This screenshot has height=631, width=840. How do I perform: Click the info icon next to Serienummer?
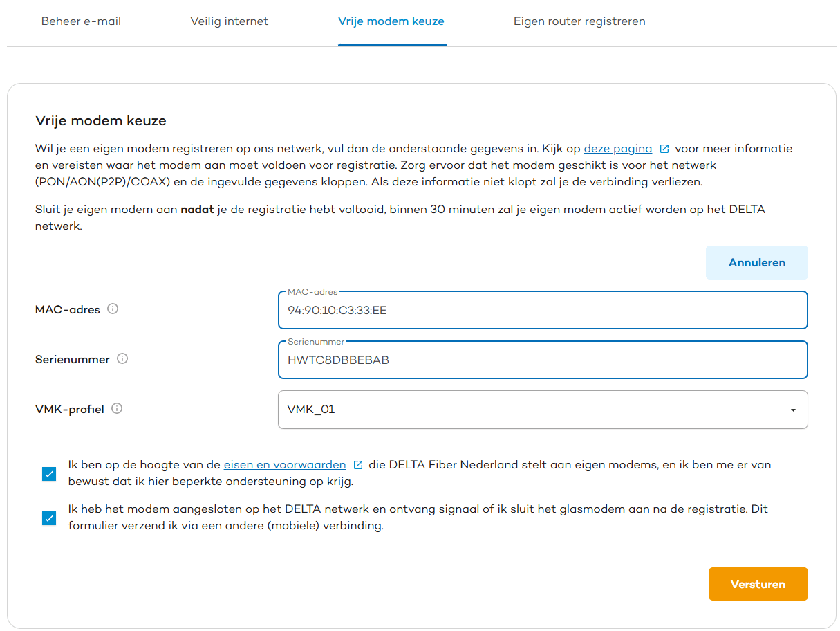[122, 358]
